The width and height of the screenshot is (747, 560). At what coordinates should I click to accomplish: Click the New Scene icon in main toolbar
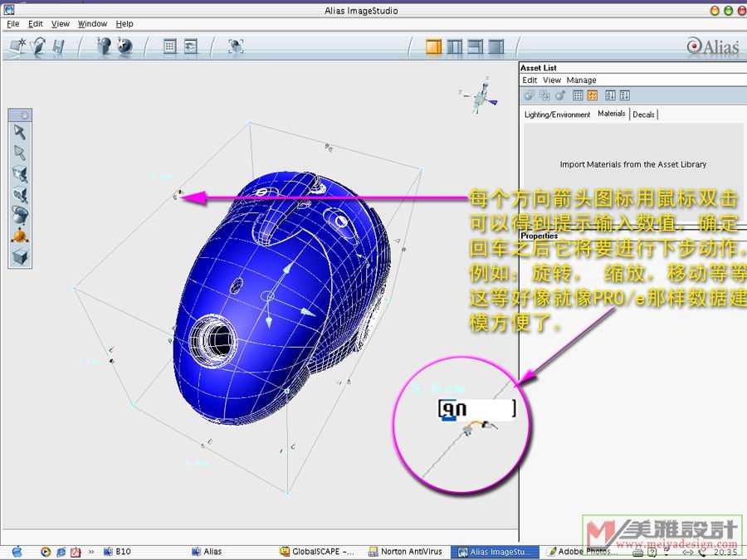point(17,46)
